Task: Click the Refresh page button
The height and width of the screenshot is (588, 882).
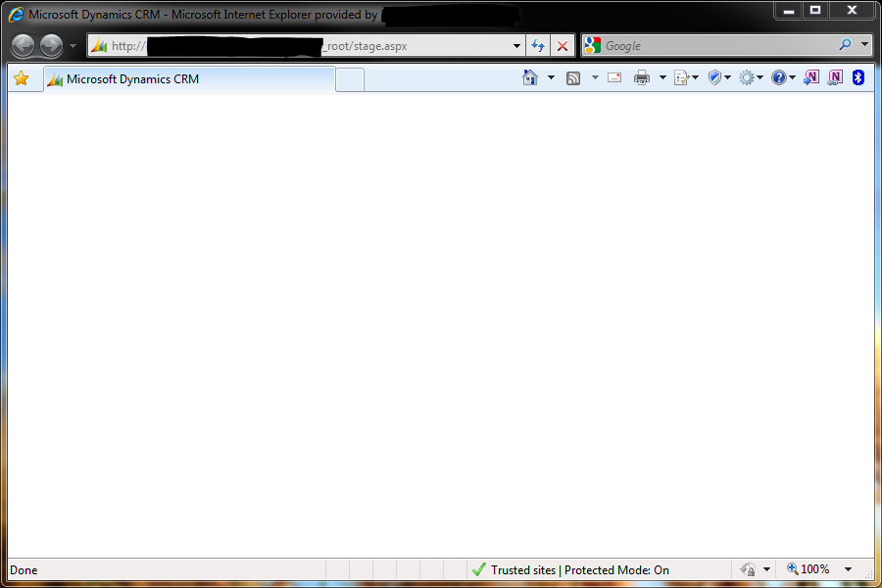Action: [x=538, y=46]
